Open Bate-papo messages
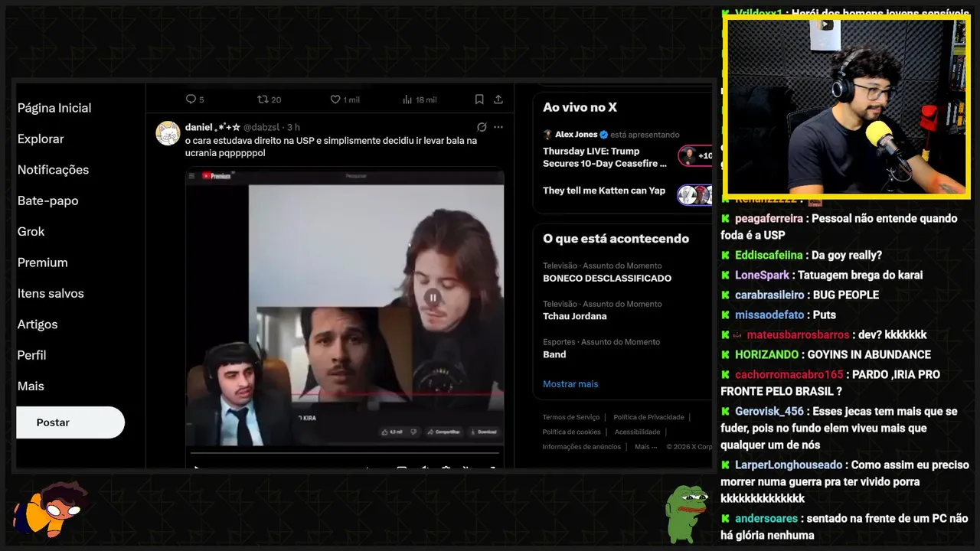 (x=47, y=201)
